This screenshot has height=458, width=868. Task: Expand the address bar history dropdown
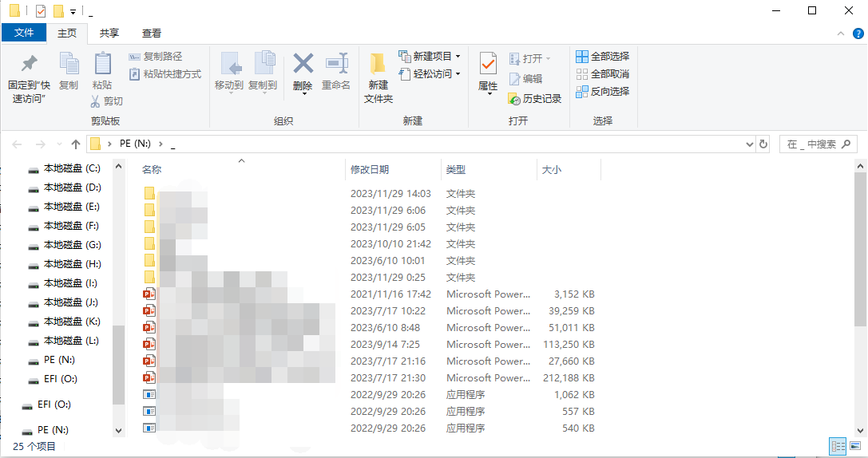[749, 144]
